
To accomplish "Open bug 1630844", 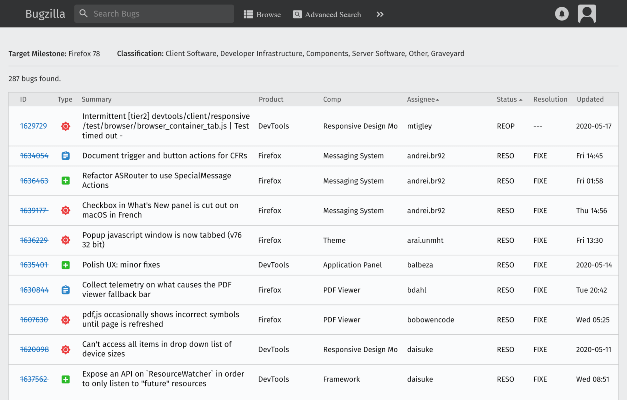I will point(34,290).
